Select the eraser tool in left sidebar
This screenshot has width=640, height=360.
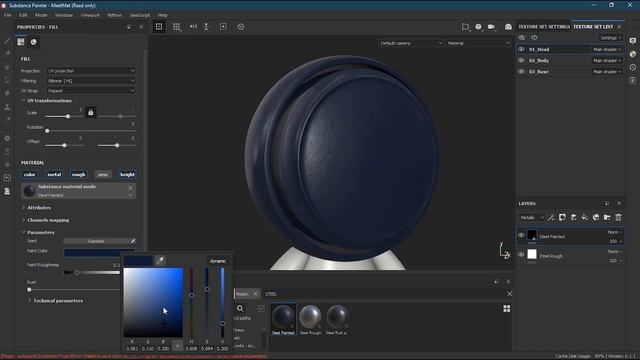coord(7,54)
